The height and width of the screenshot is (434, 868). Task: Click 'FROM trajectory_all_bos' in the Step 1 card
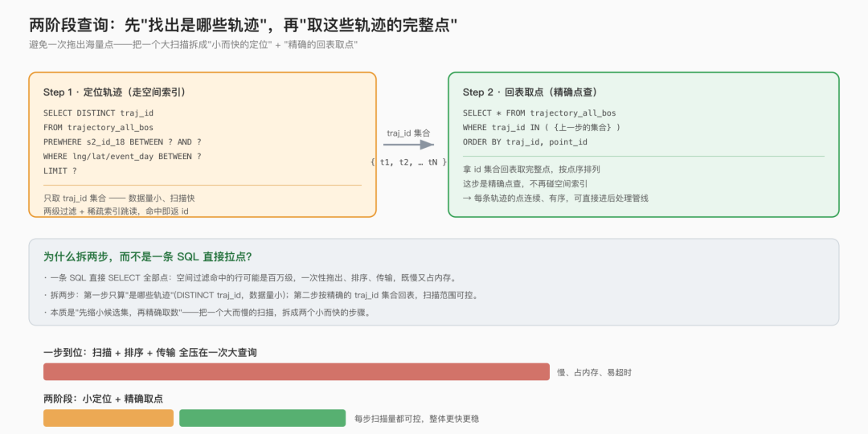[x=99, y=127]
